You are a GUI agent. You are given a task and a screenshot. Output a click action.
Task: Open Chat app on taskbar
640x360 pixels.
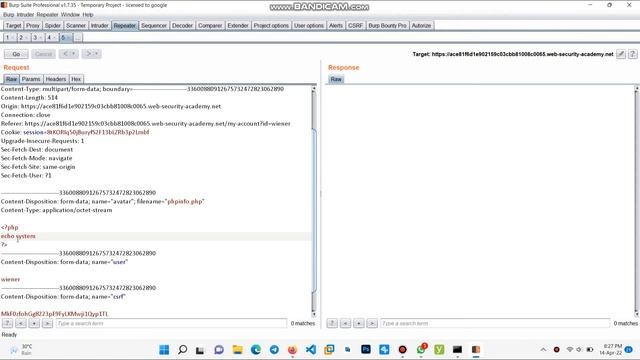(x=219, y=349)
